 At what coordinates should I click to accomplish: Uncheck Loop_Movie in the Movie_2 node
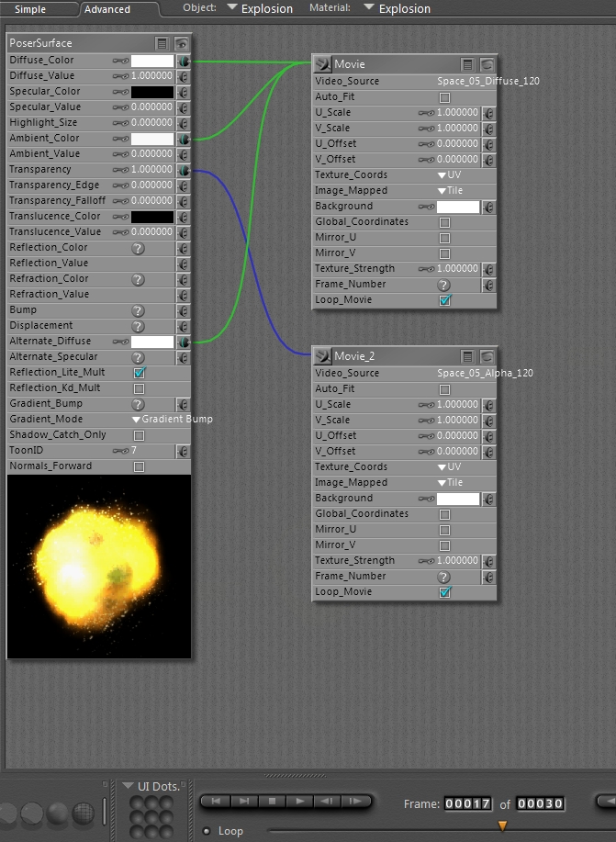445,591
